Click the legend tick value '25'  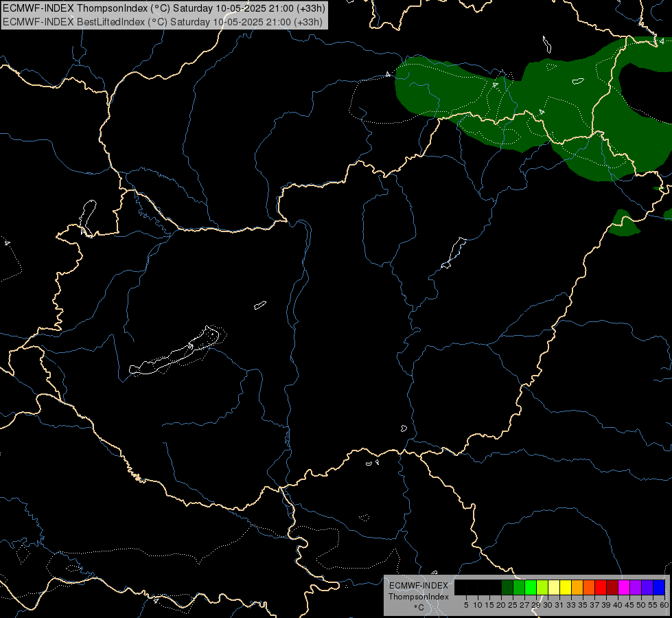[513, 605]
